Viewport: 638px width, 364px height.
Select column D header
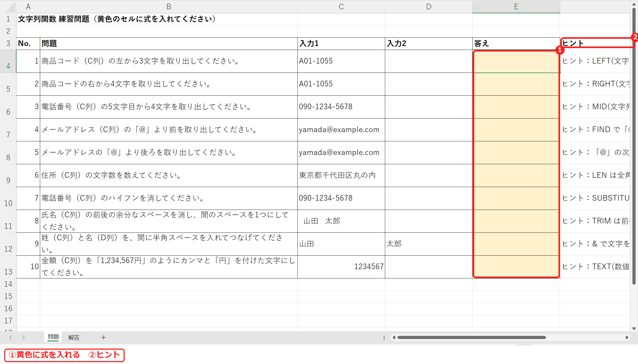point(429,7)
